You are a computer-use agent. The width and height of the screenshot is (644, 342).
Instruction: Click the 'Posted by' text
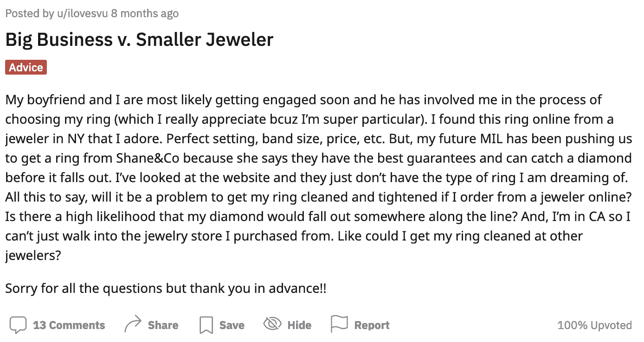[x=30, y=13]
